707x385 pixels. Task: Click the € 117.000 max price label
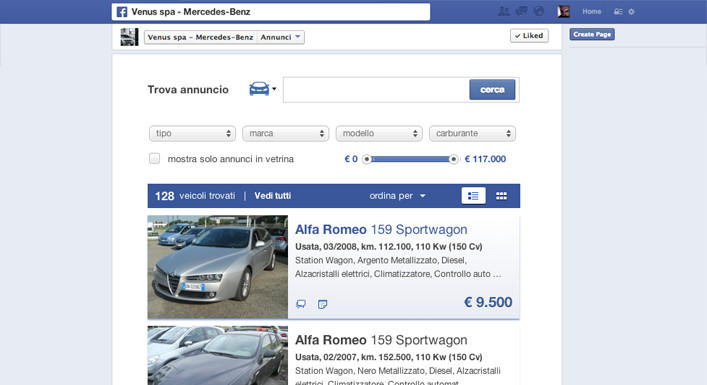[x=485, y=159]
